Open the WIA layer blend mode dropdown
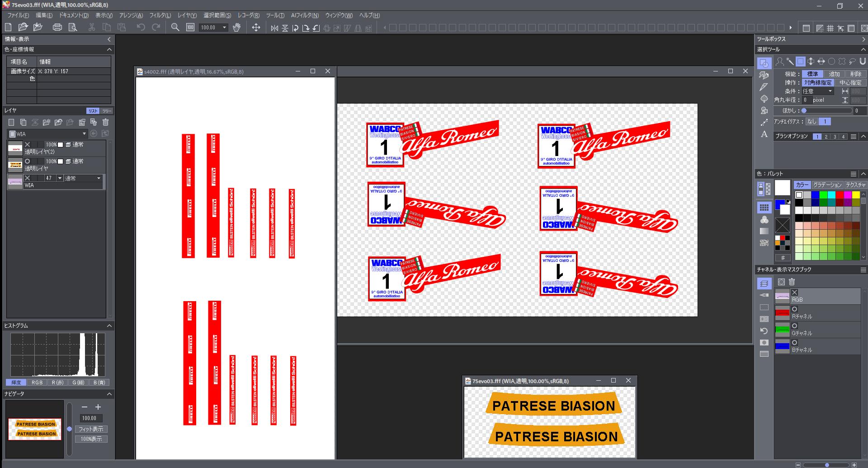 tap(99, 179)
